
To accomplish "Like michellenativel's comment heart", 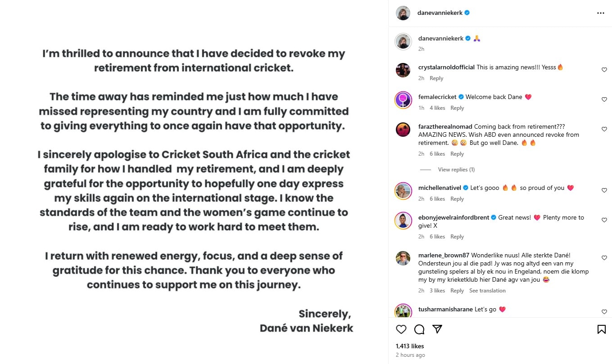I will (604, 190).
